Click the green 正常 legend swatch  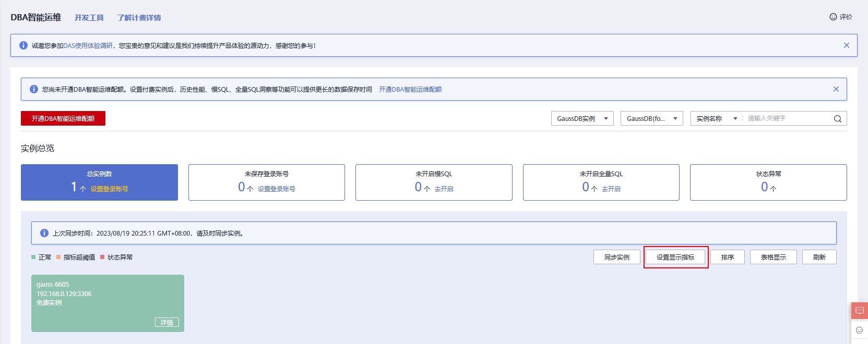33,257
